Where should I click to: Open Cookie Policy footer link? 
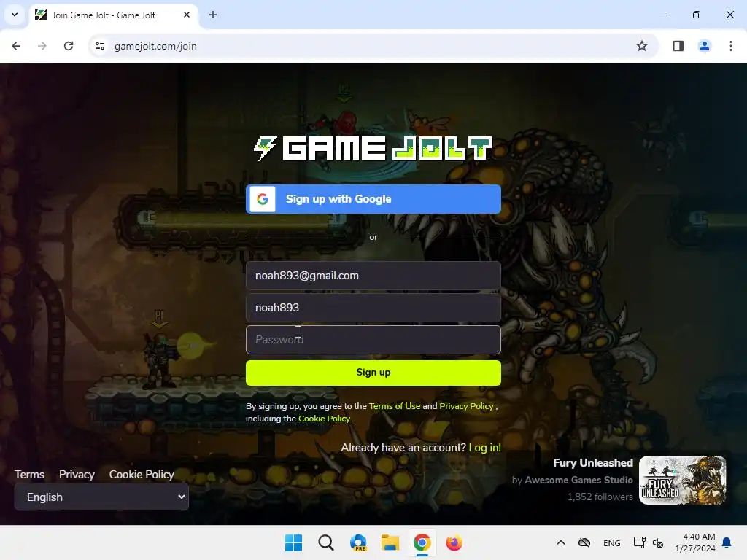pyautogui.click(x=142, y=474)
